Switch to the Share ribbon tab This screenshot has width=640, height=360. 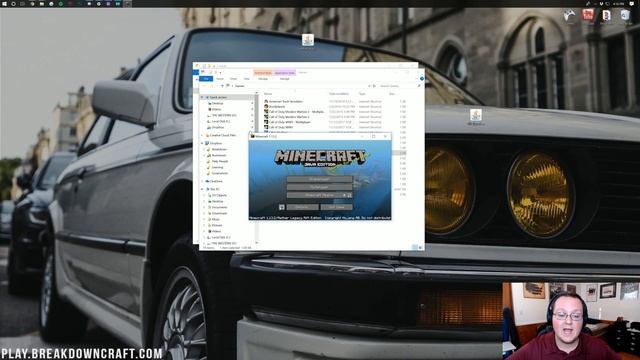233,79
